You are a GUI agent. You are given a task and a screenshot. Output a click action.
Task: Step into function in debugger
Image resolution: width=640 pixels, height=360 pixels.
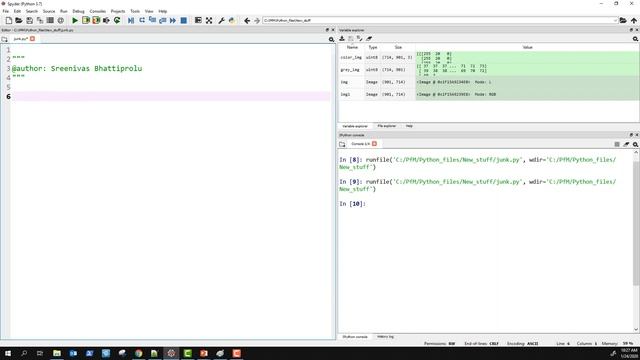[x=152, y=20]
